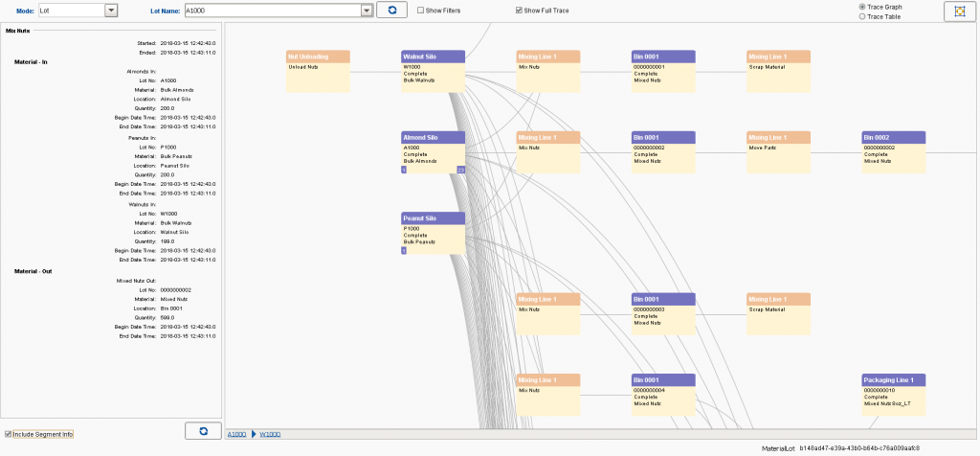Click Lot No value P1000 in details

(x=168, y=148)
